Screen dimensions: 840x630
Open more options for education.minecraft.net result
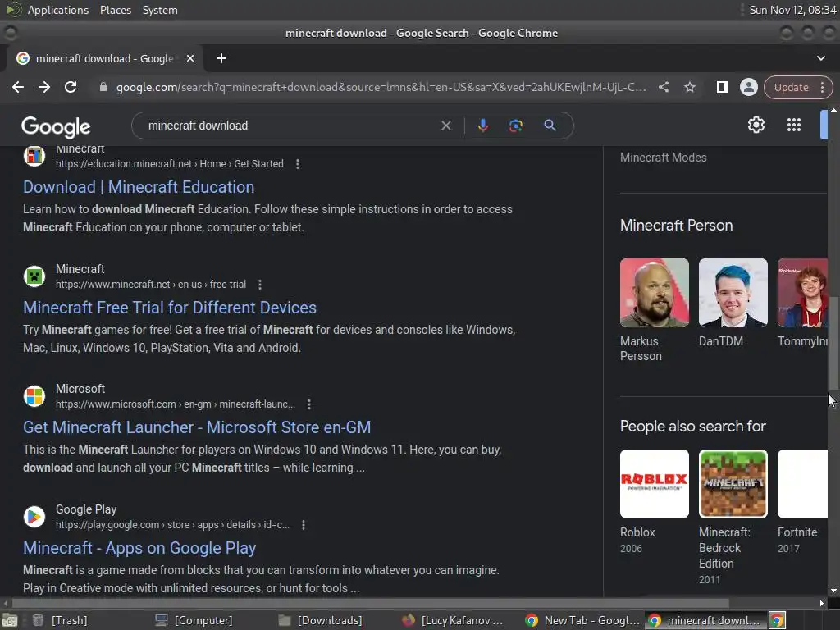tap(298, 164)
